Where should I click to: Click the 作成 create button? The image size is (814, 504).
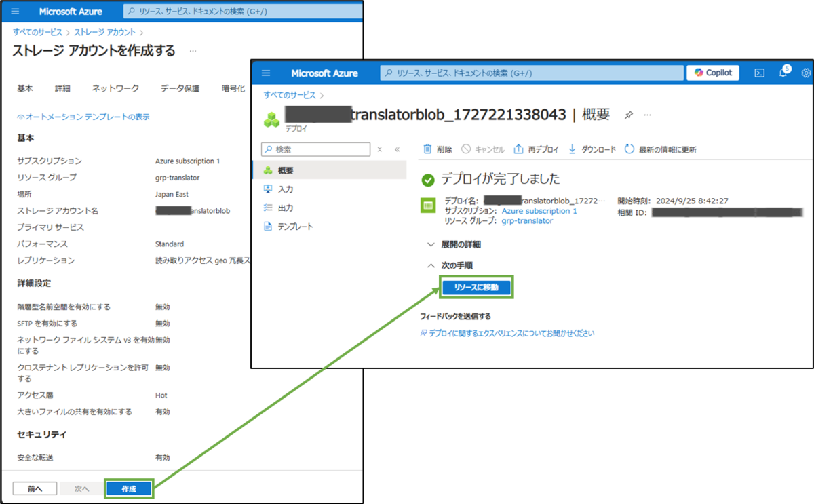click(129, 488)
